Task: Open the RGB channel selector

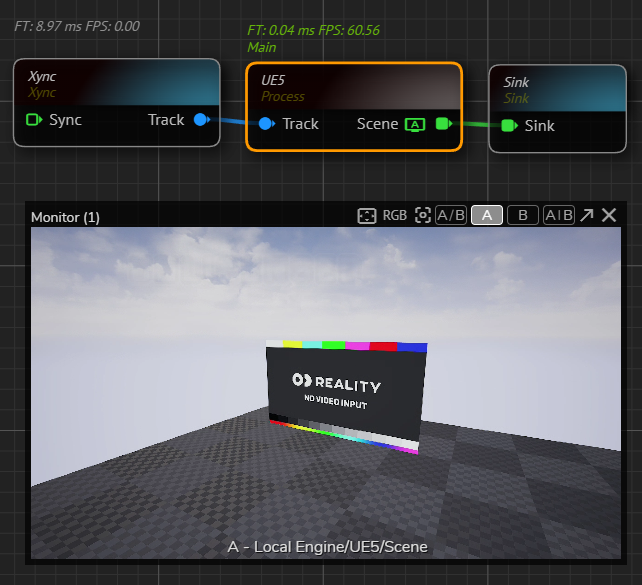Action: pyautogui.click(x=395, y=215)
